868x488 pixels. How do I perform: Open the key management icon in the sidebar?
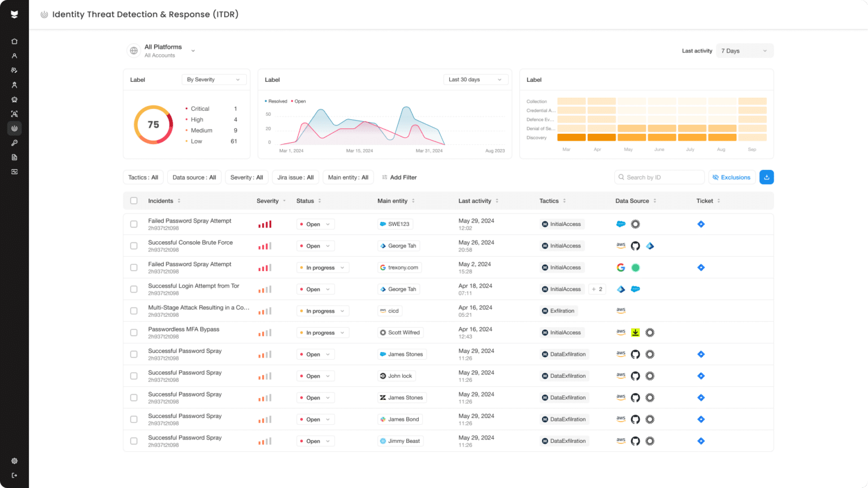coord(14,142)
